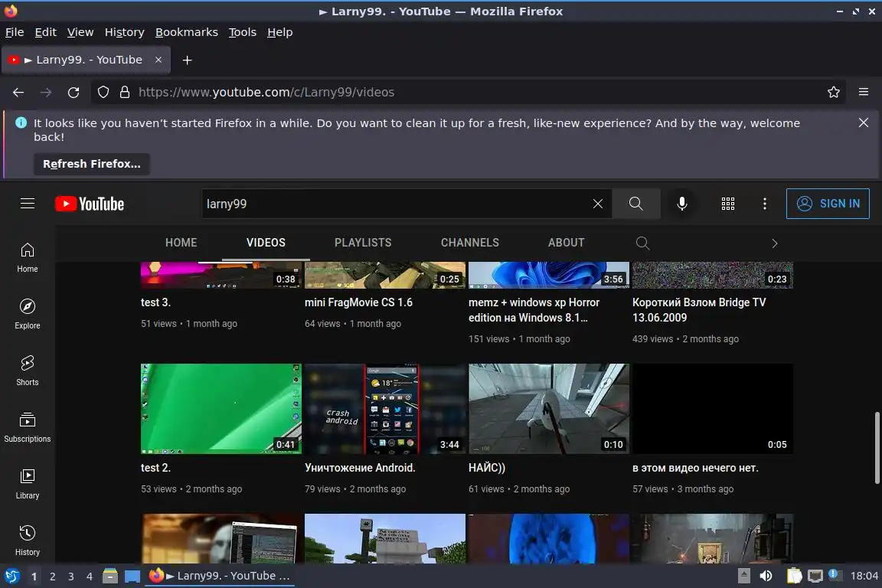
Task: Open the YouTube guide hamburger menu
Action: 28,204
